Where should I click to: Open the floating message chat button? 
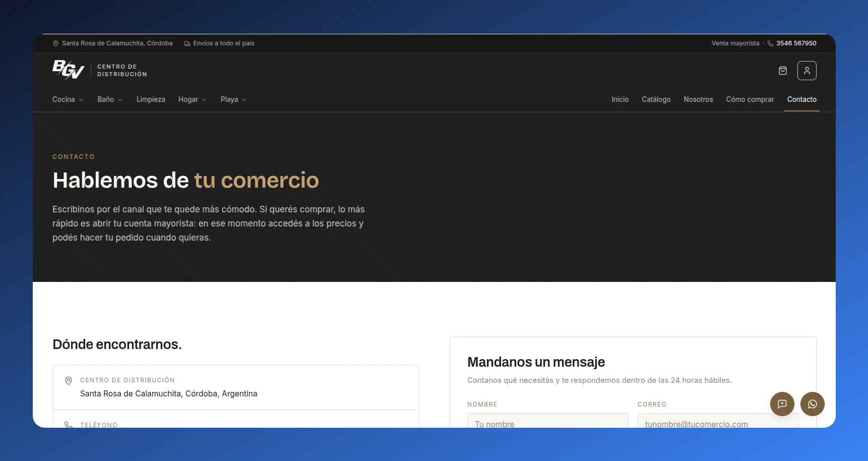[782, 404]
